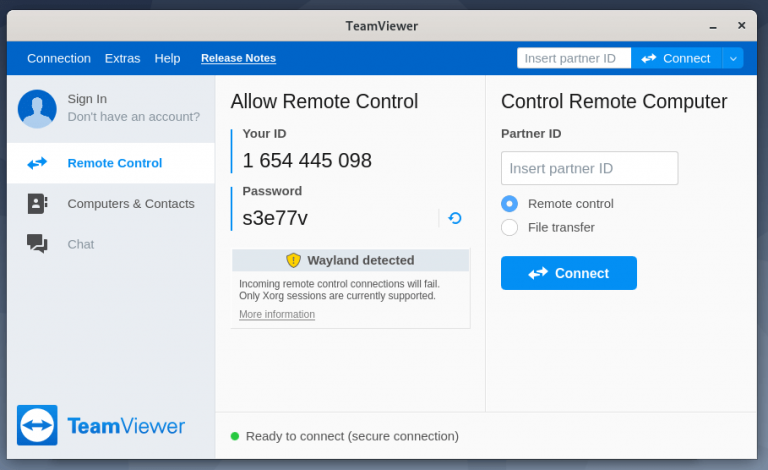Open the Extras menu

click(x=122, y=58)
